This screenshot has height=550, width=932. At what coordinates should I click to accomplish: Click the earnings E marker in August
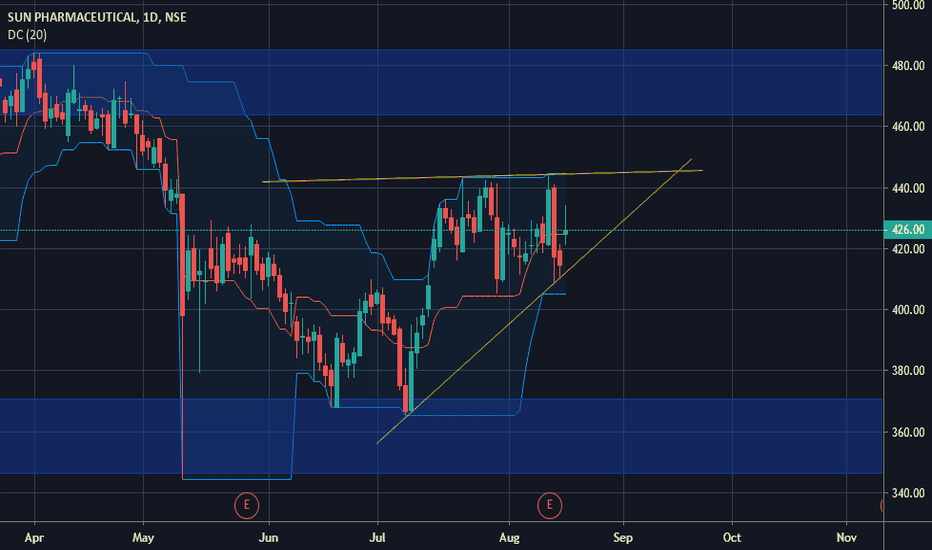pyautogui.click(x=549, y=505)
